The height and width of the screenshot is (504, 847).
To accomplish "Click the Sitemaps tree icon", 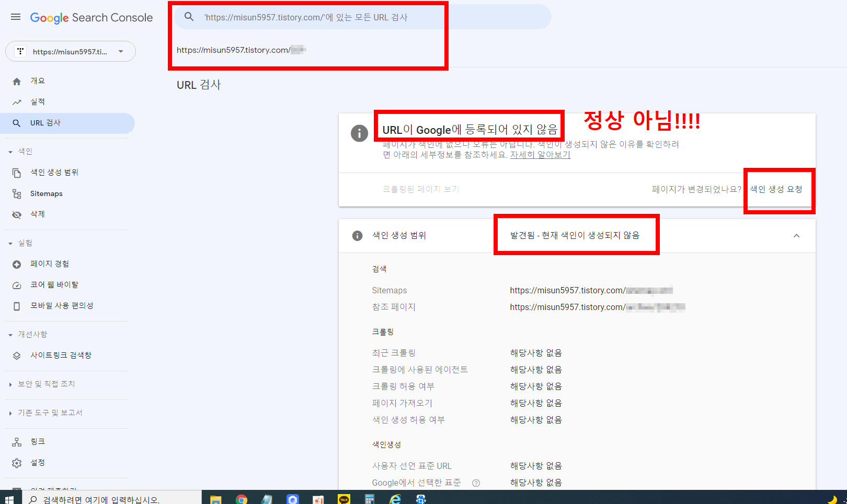I will (x=17, y=194).
